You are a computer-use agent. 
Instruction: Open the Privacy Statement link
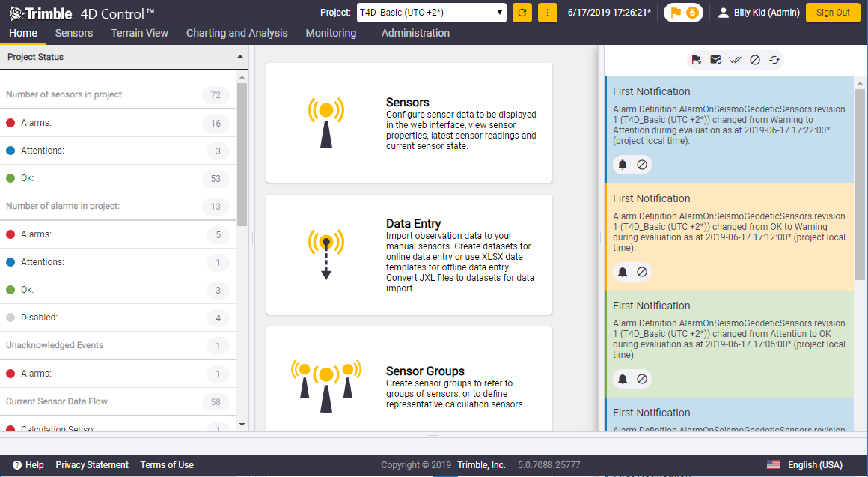[92, 465]
